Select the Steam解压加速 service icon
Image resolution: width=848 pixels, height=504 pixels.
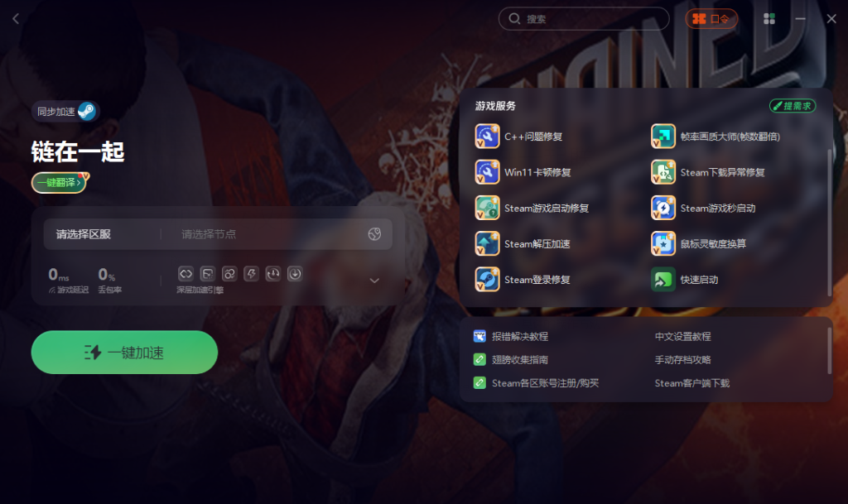[x=487, y=243]
